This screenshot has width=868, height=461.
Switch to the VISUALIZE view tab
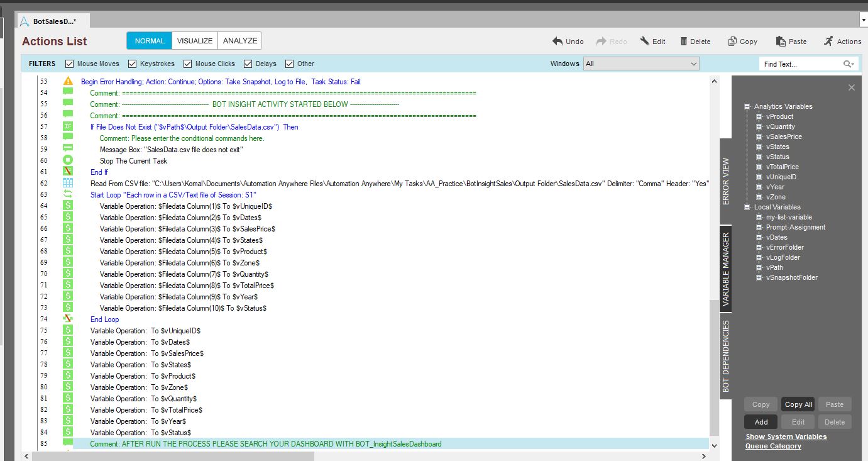[195, 41]
